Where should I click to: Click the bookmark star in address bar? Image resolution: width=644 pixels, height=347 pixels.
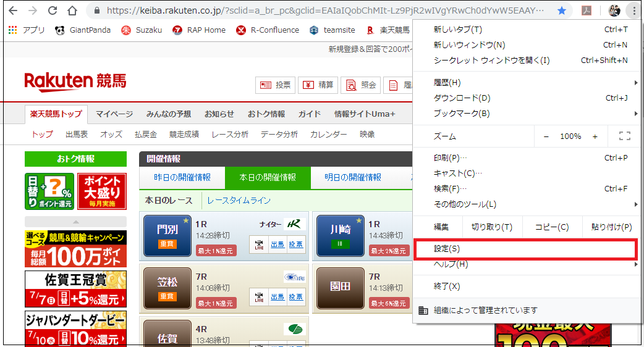click(561, 10)
